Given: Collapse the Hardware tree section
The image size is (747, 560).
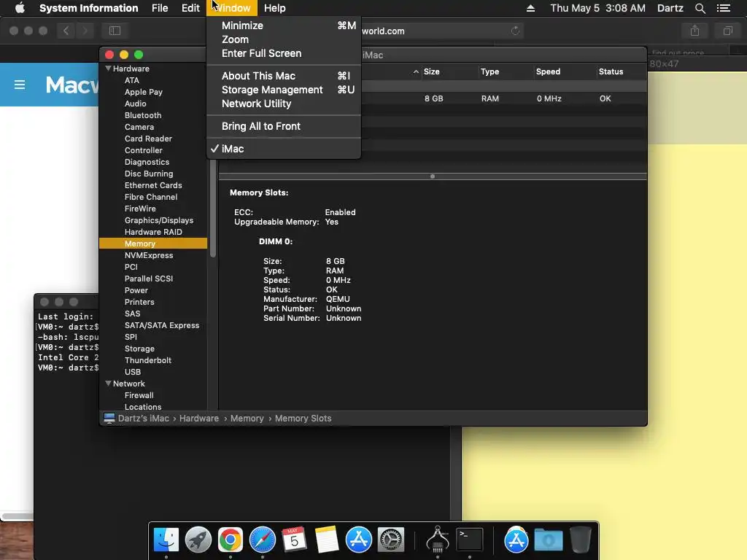Looking at the screenshot, I should [x=108, y=69].
